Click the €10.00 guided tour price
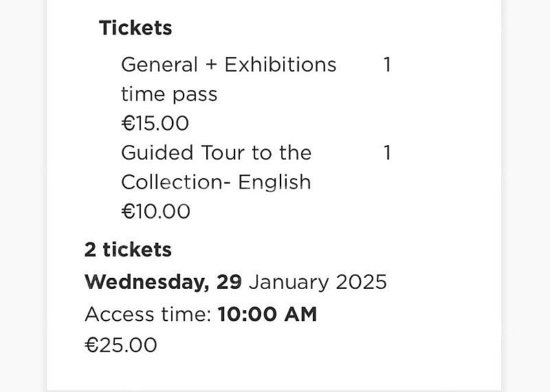 tap(156, 212)
